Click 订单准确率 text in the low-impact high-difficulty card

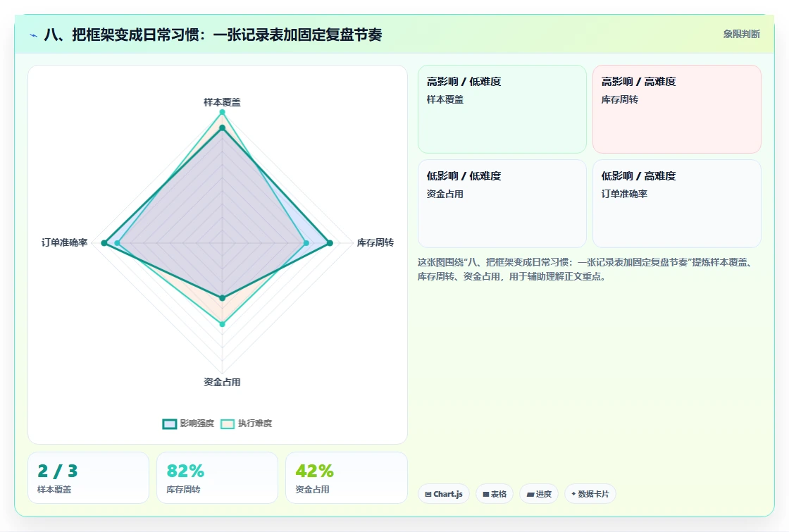tap(624, 194)
